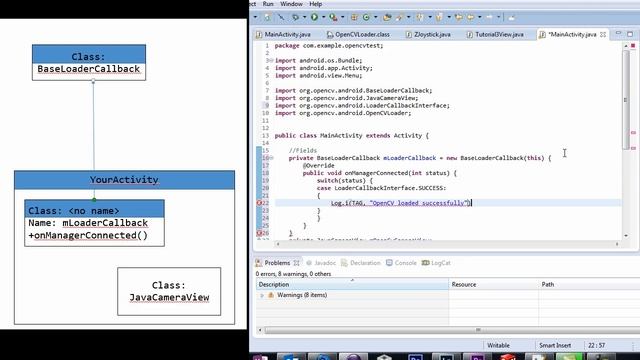The height and width of the screenshot is (360, 640).
Task: Sort by the Description column header
Action: click(352, 284)
